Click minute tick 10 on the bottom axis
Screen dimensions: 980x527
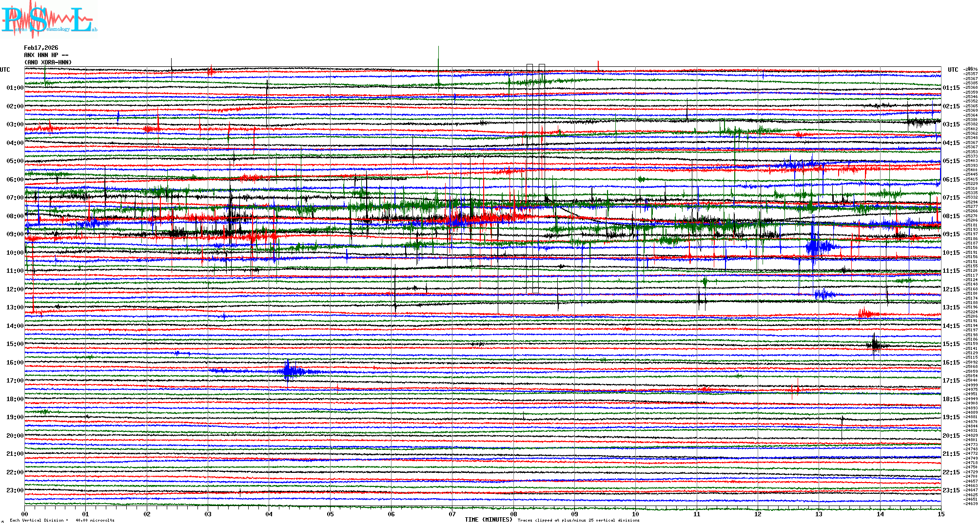pos(635,514)
